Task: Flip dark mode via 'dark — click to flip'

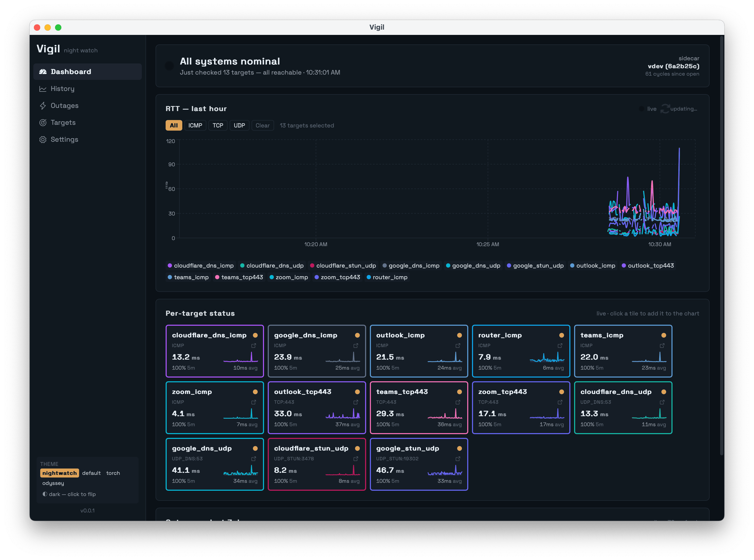Action: (69, 494)
